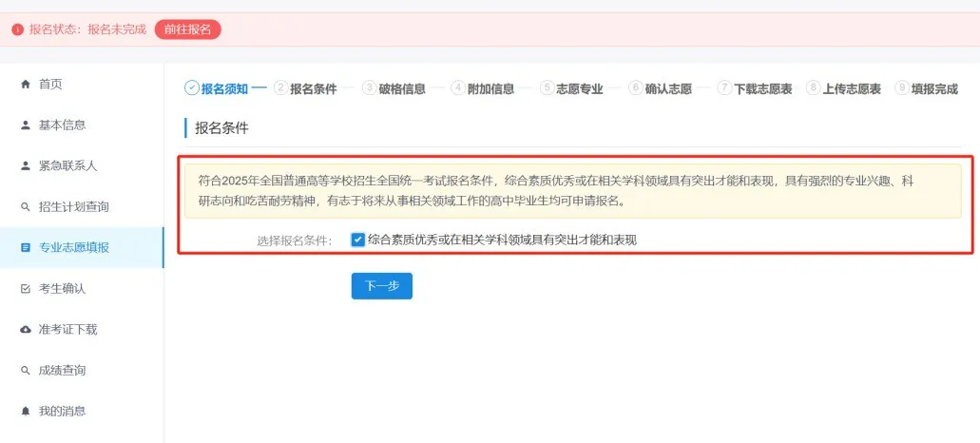The image size is (980, 443).
Task: Click step number 9 circle 填报完成
Action: point(902,88)
